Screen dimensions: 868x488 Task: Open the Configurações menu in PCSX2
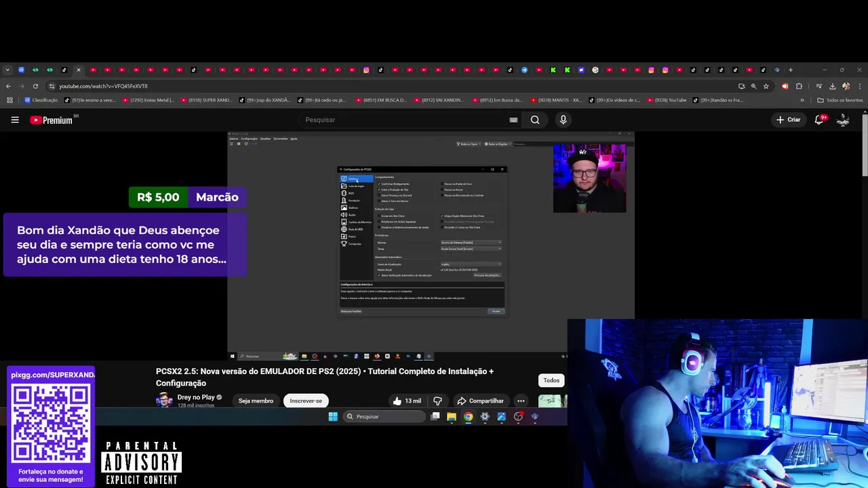tap(249, 138)
